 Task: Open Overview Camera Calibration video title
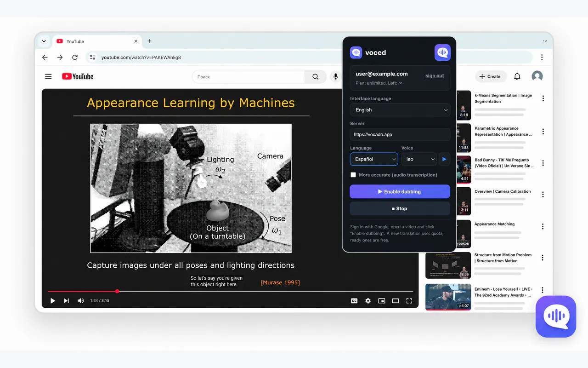[503, 191]
